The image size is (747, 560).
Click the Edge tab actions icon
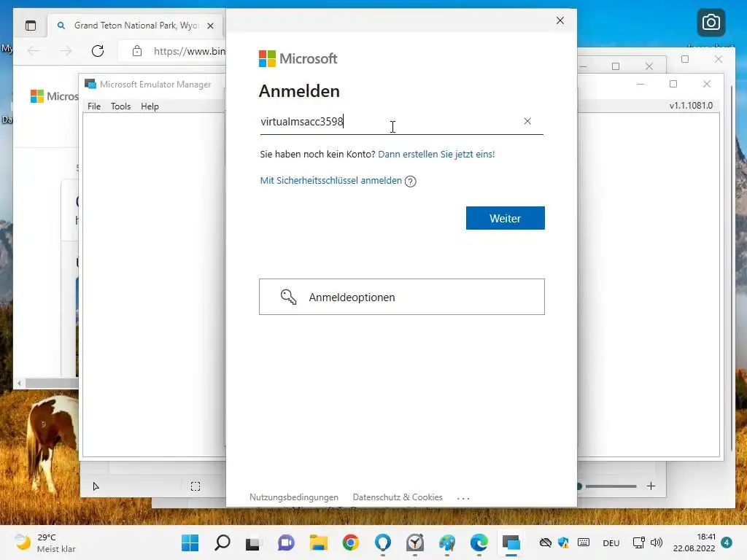coord(31,26)
